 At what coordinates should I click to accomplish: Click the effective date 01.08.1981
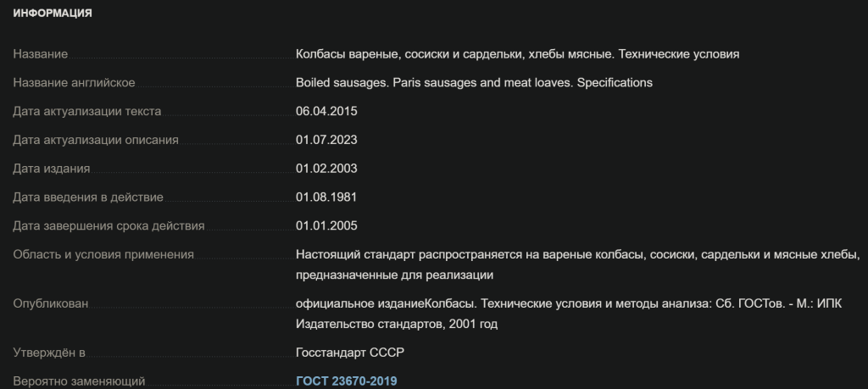pos(326,197)
